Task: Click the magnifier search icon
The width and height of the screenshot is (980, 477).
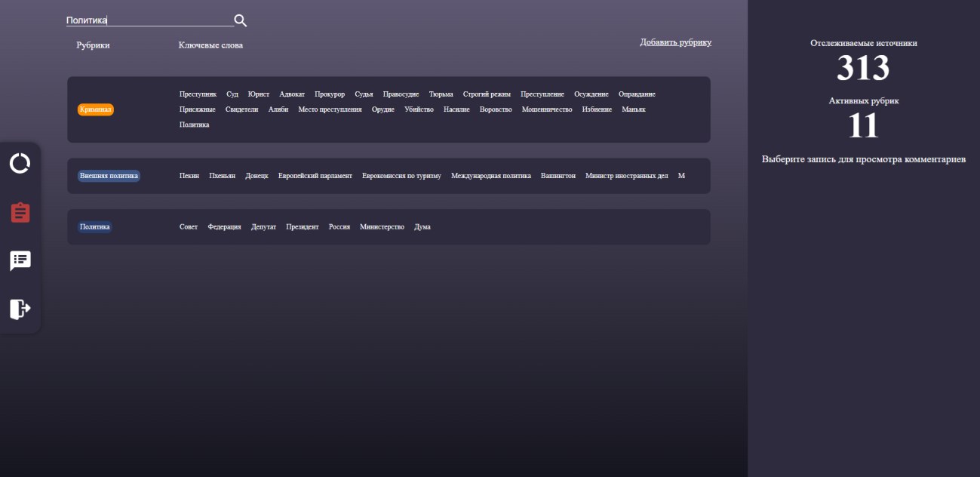Action: tap(241, 20)
